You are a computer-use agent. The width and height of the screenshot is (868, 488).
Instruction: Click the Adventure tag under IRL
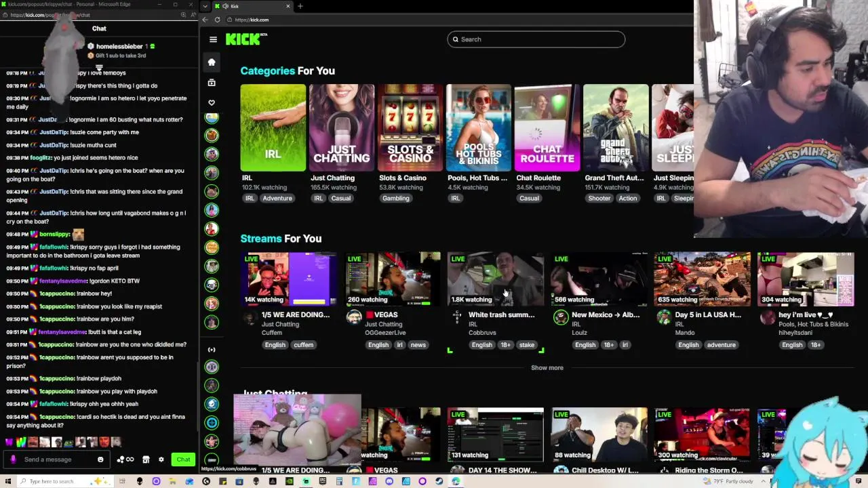click(x=277, y=199)
